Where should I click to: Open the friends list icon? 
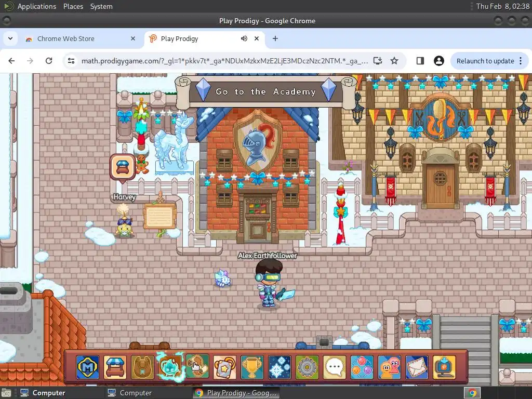tap(390, 367)
